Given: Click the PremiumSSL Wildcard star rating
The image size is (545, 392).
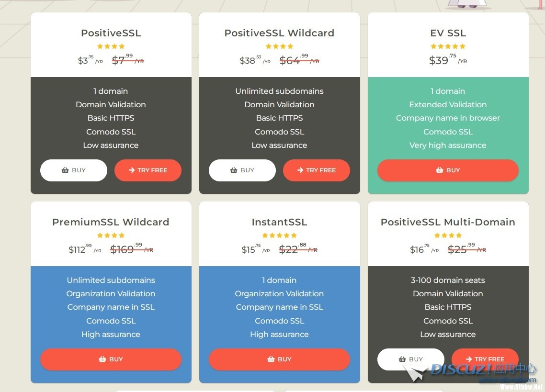Looking at the screenshot, I should tap(111, 235).
